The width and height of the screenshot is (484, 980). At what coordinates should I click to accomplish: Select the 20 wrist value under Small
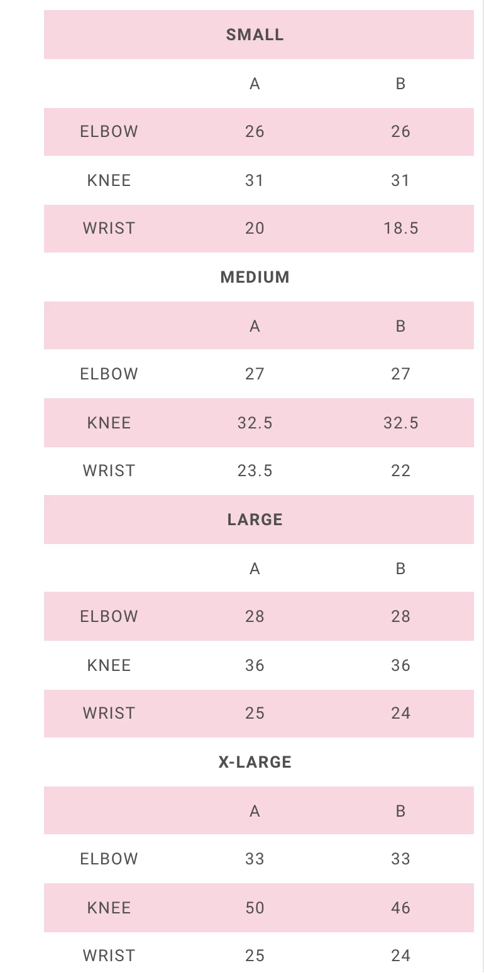(255, 228)
